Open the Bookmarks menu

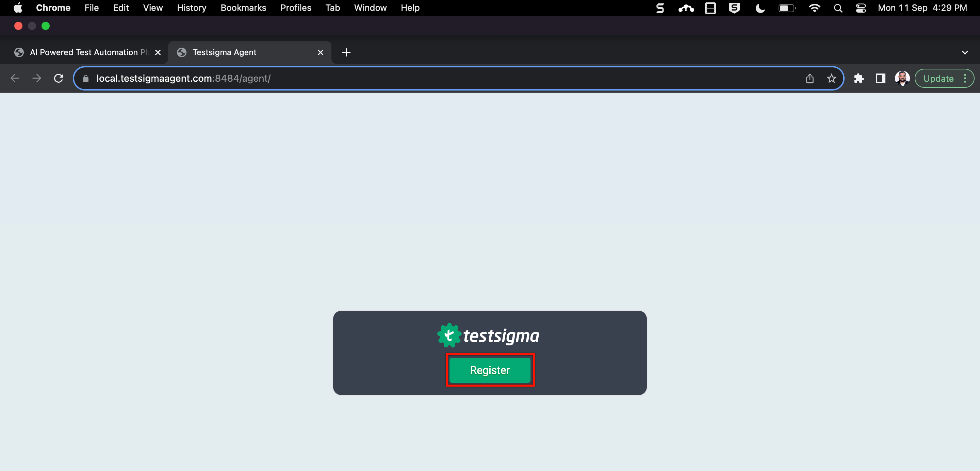pyautogui.click(x=244, y=7)
